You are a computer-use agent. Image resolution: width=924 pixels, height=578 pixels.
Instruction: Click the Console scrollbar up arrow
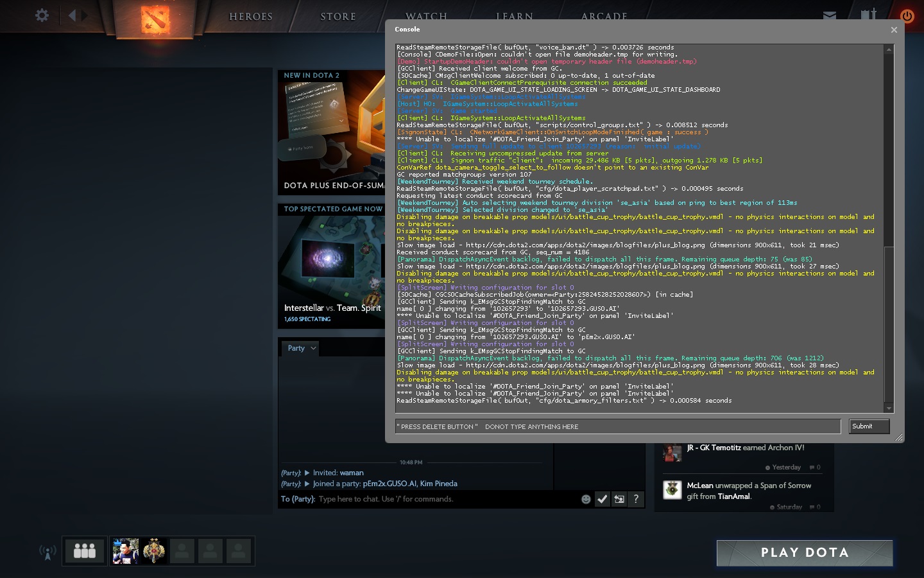889,49
